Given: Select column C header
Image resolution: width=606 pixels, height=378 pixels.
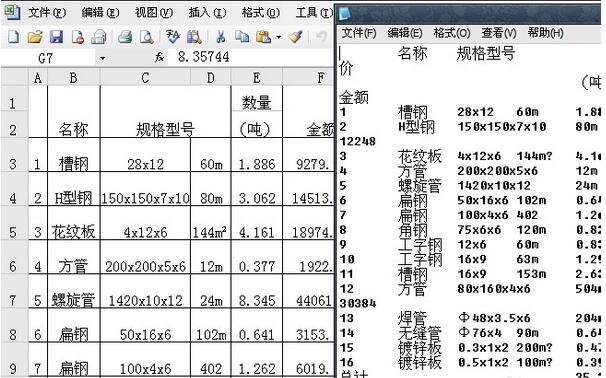Looking at the screenshot, I should pyautogui.click(x=145, y=78).
